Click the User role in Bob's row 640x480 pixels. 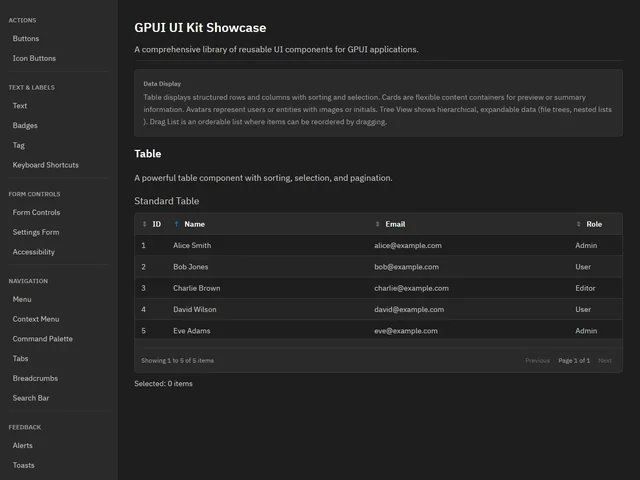coord(583,267)
